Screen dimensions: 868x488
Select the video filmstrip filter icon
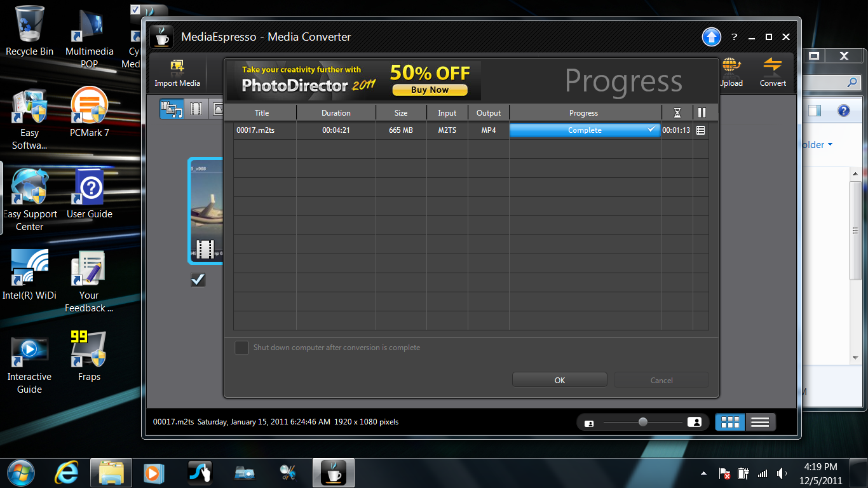(x=196, y=109)
